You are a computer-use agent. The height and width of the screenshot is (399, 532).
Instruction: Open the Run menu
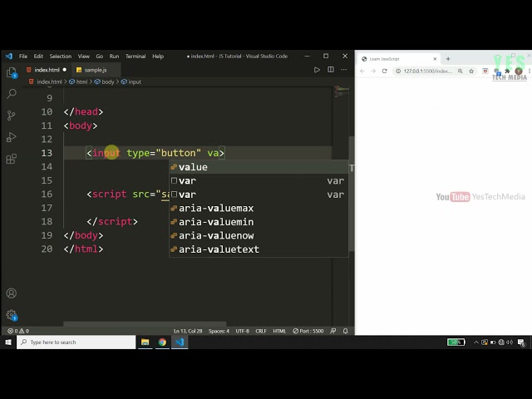[x=114, y=57]
